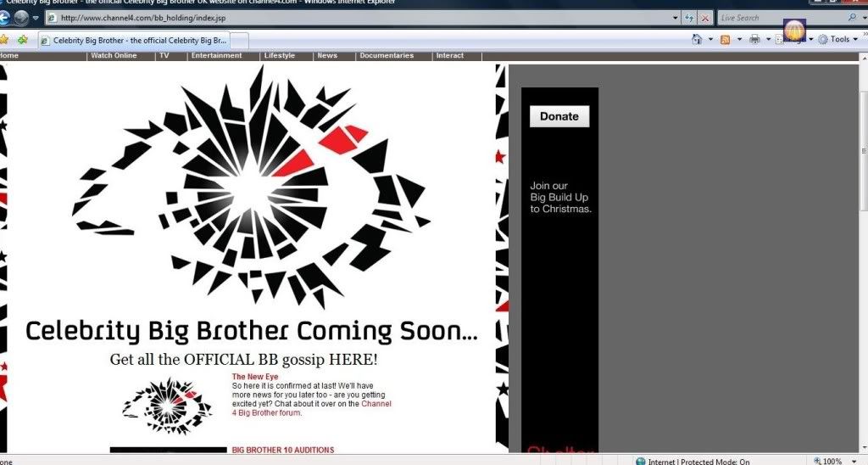The width and height of the screenshot is (868, 465).
Task: Open the 100% zoom level control
Action: click(835, 461)
